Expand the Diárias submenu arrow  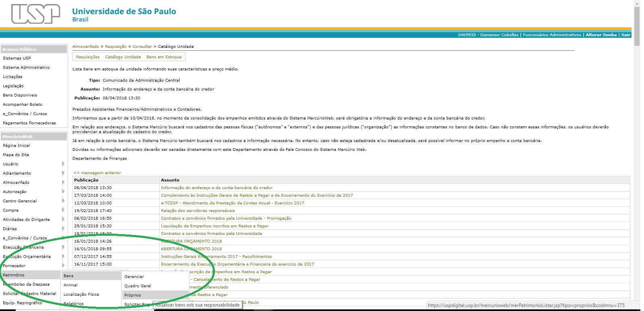point(63,229)
